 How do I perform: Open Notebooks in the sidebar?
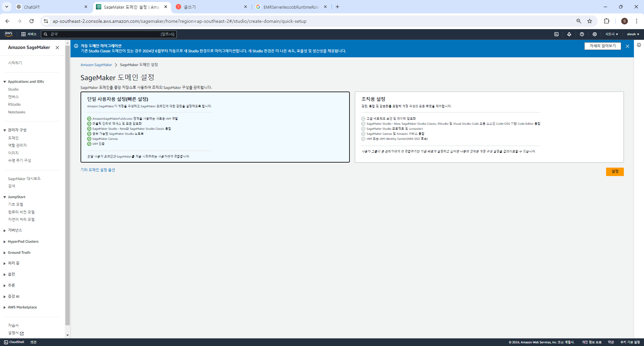point(17,112)
